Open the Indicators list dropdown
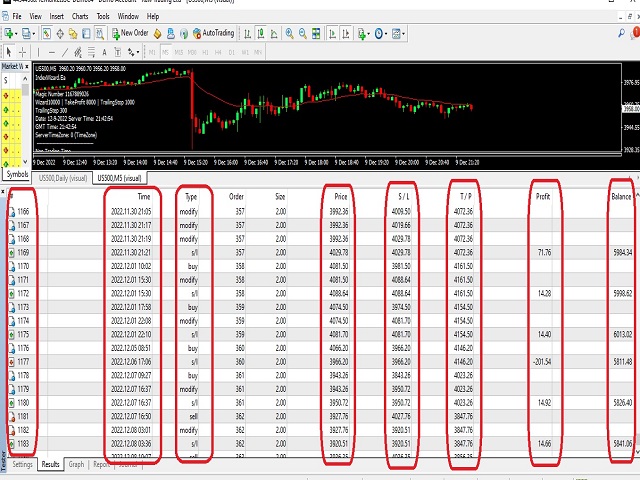The height and width of the screenshot is (480, 640). click(363, 33)
